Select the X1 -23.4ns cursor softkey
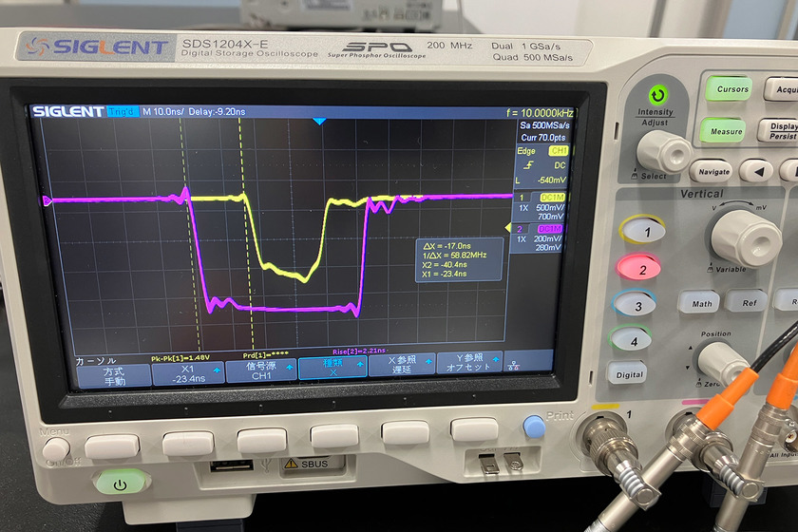 (x=187, y=372)
